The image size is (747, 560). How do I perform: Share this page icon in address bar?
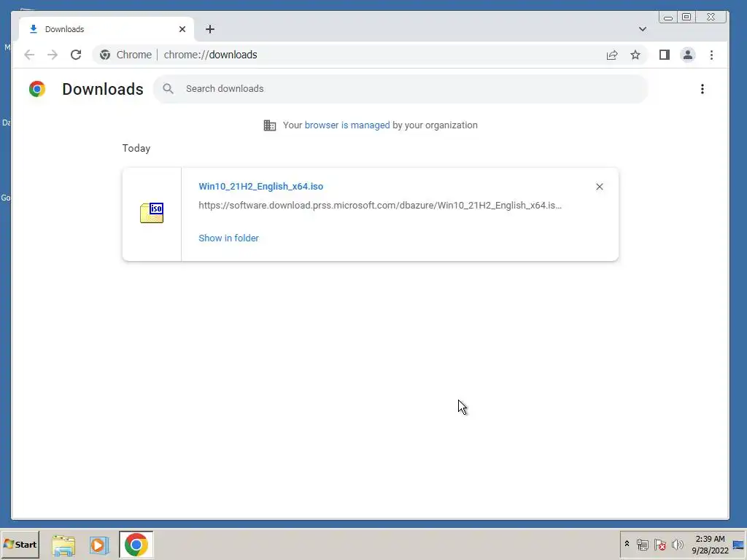[612, 55]
